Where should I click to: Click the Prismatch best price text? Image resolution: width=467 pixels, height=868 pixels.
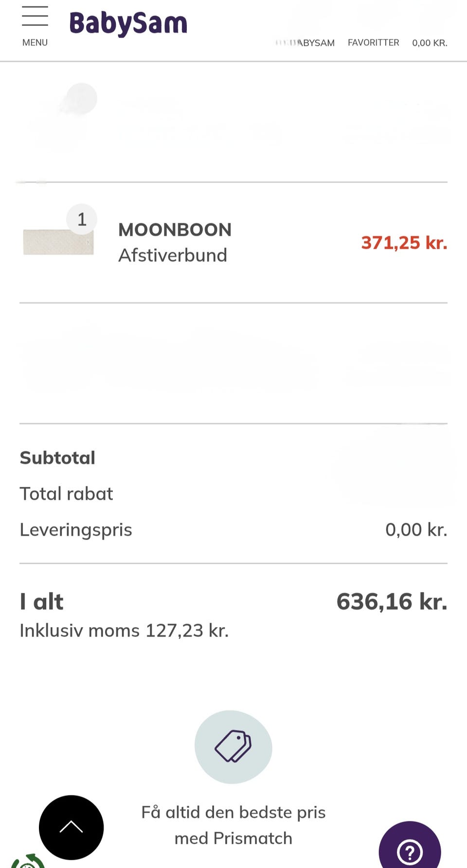(233, 825)
